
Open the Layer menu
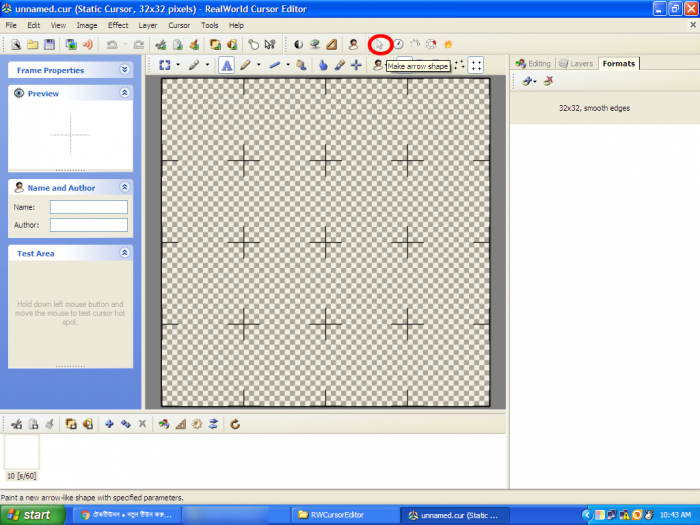147,25
